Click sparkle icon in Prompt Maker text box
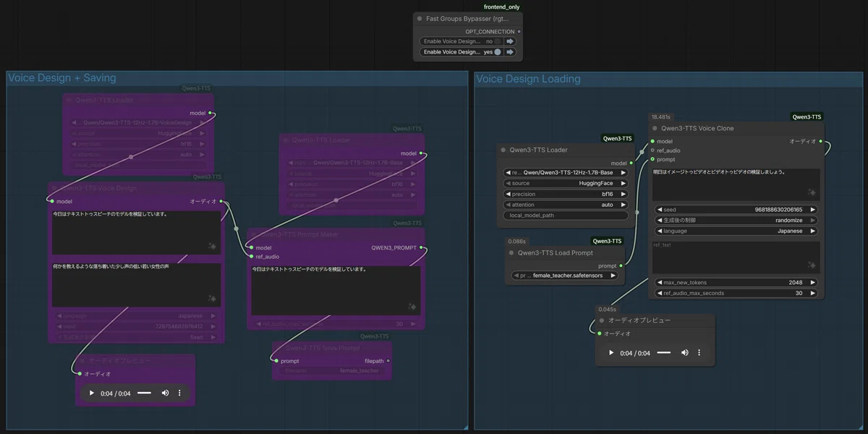The width and height of the screenshot is (868, 434). 413,307
